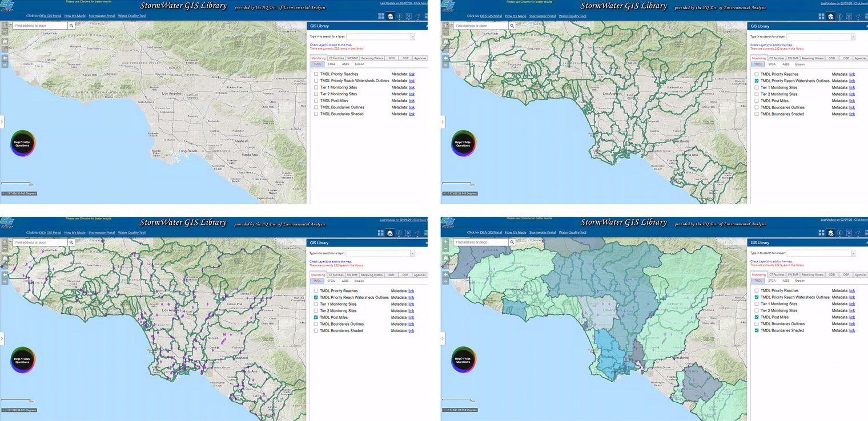Click the layers stack icon in top-right screenshot
Image resolution: width=868 pixels, height=421 pixels.
[x=831, y=17]
